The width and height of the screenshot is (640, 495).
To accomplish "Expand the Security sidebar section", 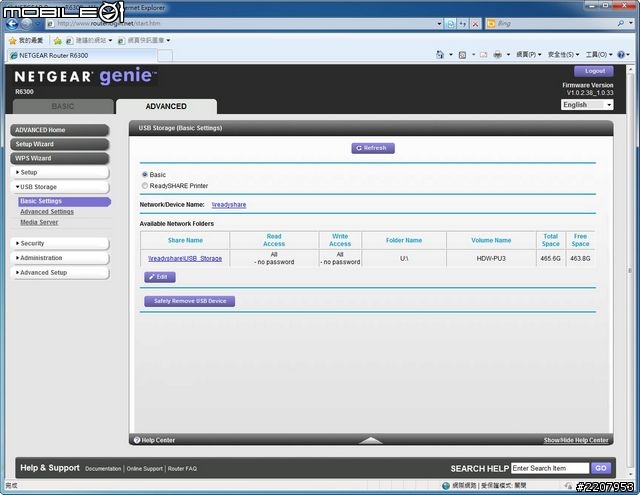I will [x=60, y=244].
